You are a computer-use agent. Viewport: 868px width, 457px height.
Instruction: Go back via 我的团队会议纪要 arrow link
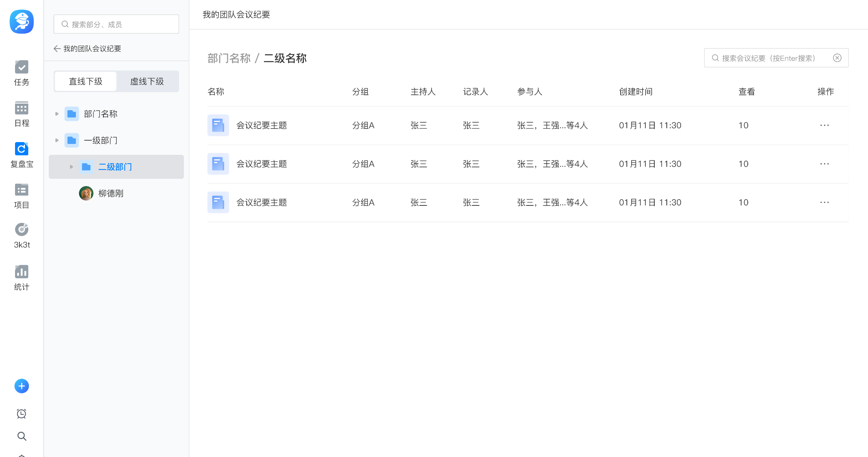[x=57, y=49]
